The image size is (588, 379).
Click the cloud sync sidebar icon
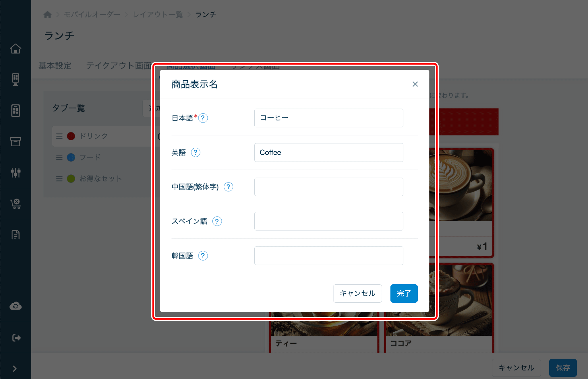16,306
